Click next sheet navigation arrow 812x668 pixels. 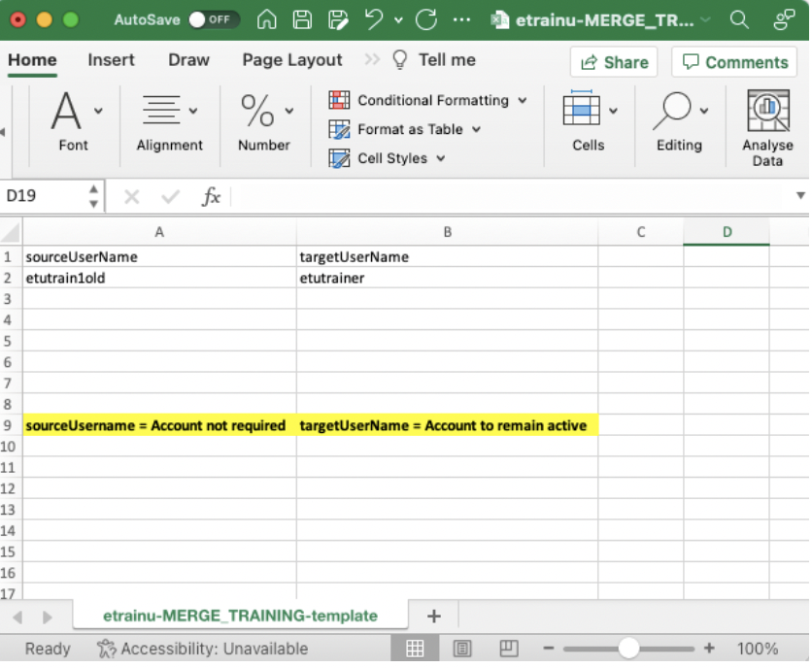[x=48, y=618]
